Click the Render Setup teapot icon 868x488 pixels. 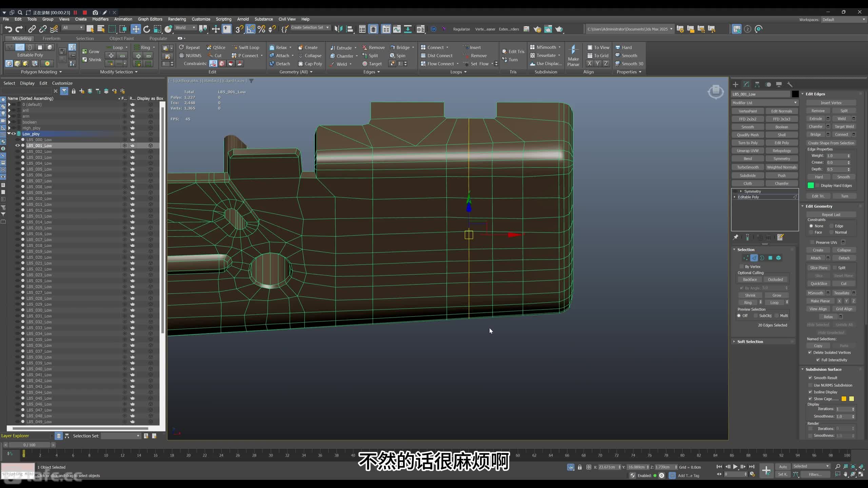(x=537, y=29)
